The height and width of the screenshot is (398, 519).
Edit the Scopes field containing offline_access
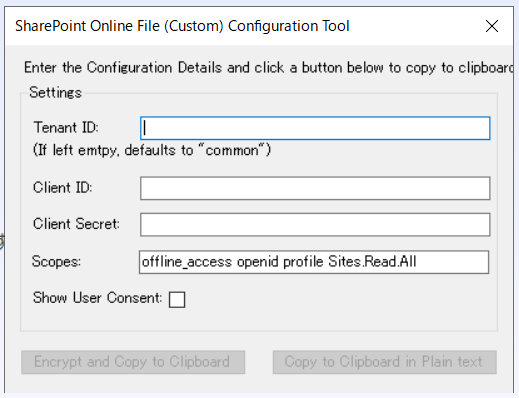(314, 262)
